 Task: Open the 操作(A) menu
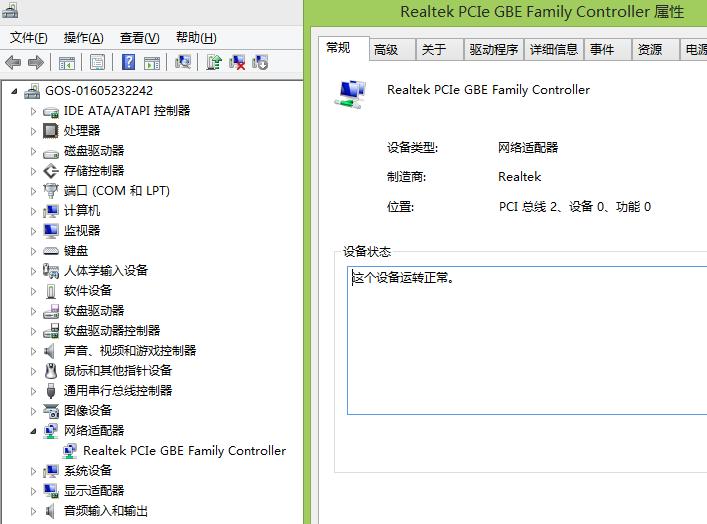click(x=83, y=38)
